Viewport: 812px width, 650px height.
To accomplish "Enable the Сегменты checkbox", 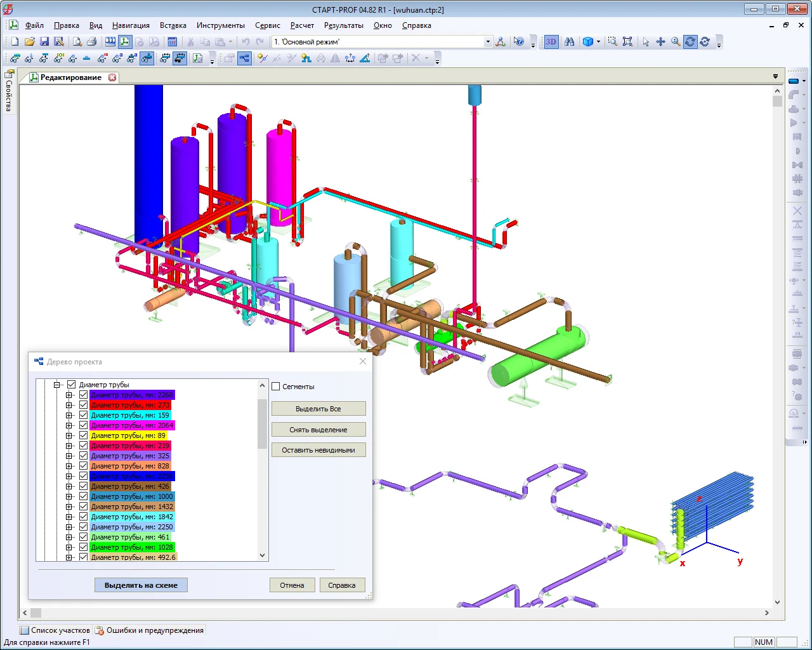I will coord(276,387).
